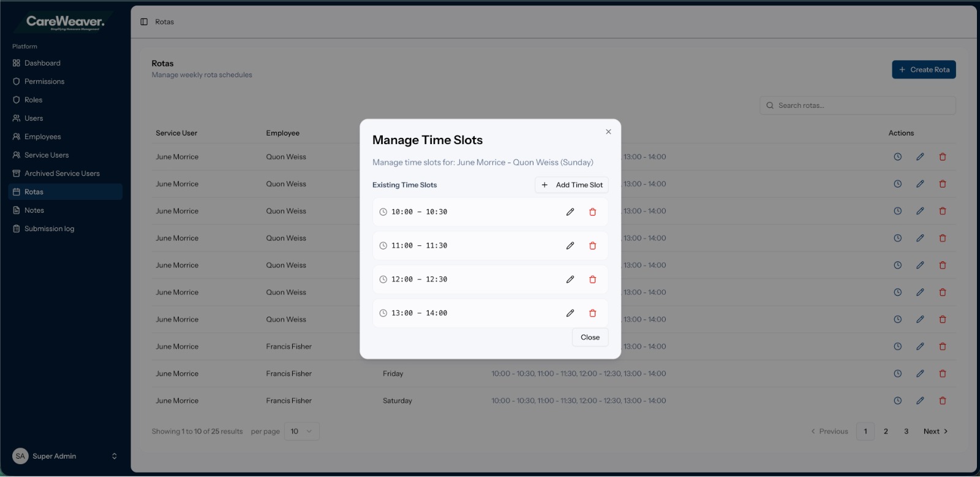The width and height of the screenshot is (980, 477).
Task: Delete the Francis Fisher Friday rota
Action: [x=943, y=374]
